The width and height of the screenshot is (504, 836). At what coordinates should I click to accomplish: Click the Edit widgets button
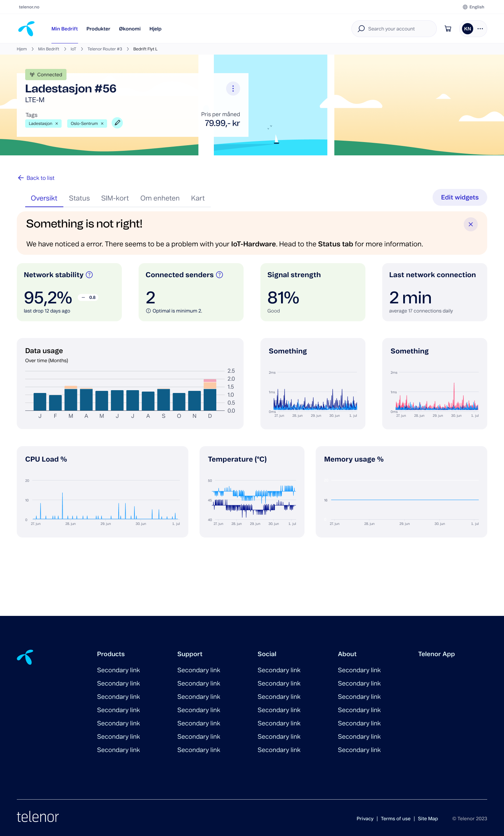460,197
